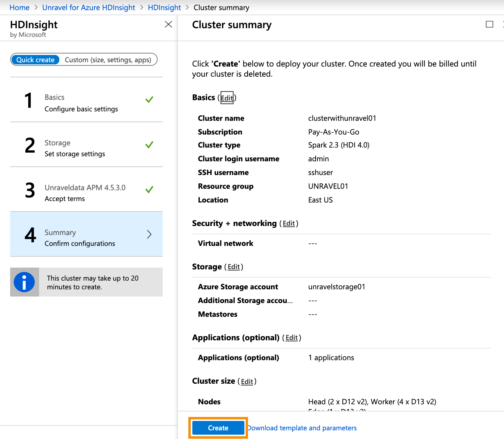
Task: Maximize the Cluster summary blade
Action: click(490, 24)
